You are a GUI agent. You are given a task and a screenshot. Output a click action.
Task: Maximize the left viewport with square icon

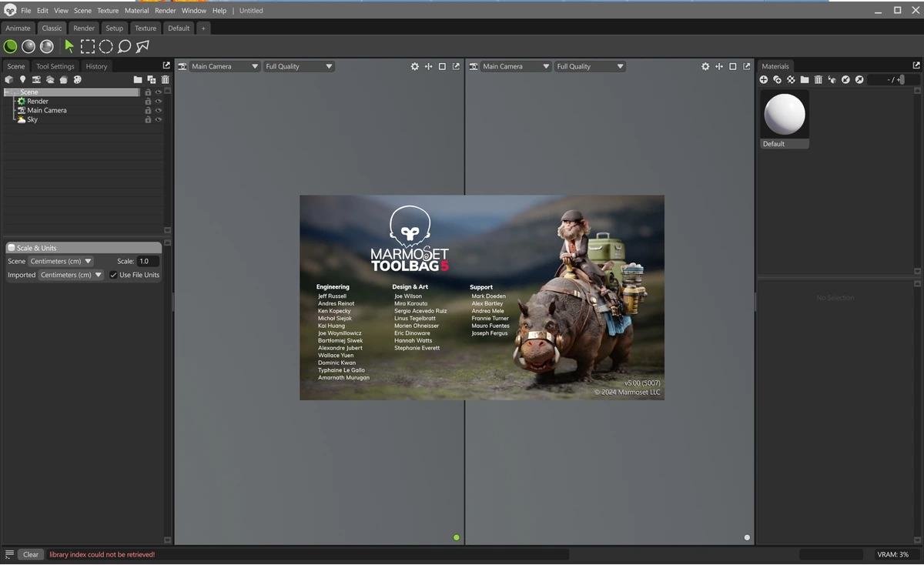442,66
